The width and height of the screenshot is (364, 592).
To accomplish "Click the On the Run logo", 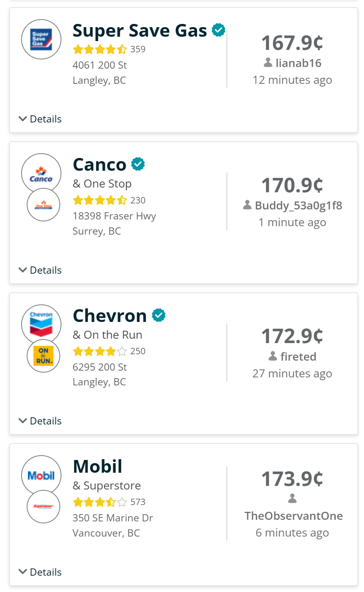I will click(x=43, y=356).
